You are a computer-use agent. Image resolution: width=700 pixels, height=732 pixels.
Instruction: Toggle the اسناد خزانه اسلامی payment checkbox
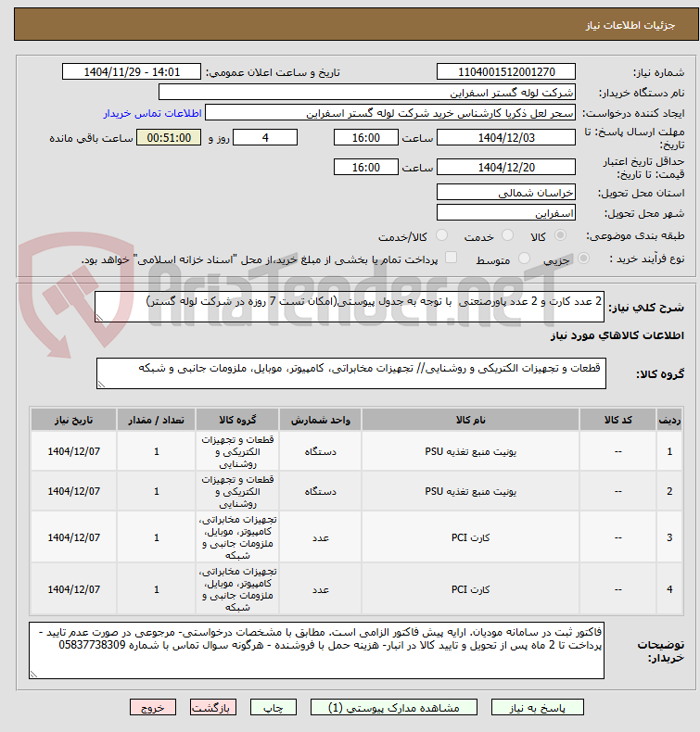coord(452,258)
